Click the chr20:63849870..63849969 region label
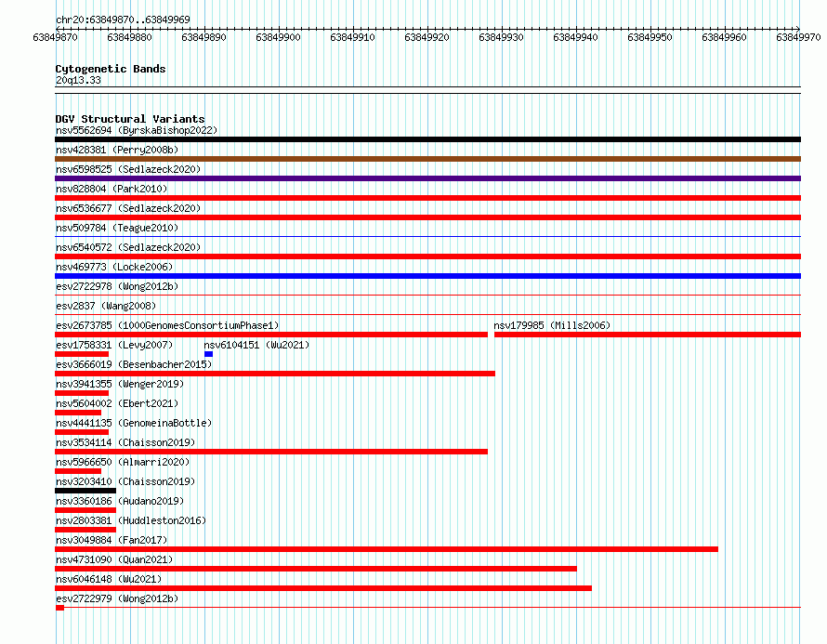Image resolution: width=827 pixels, height=644 pixels. [123, 20]
